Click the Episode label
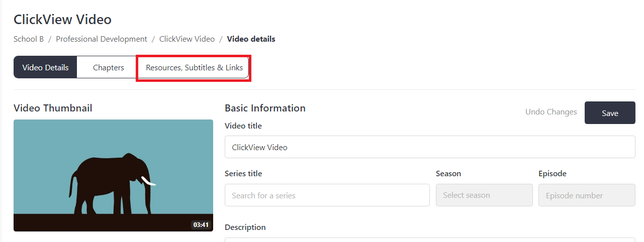 (x=553, y=173)
